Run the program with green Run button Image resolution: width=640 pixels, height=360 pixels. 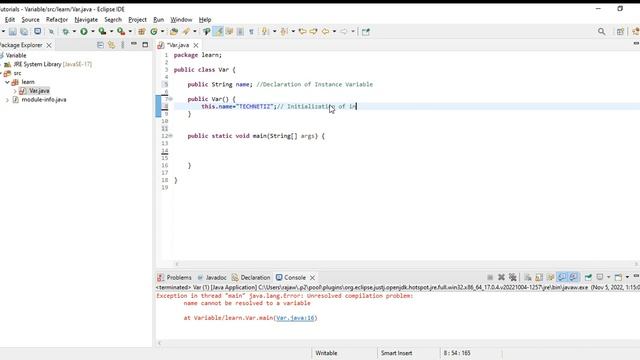click(84, 31)
